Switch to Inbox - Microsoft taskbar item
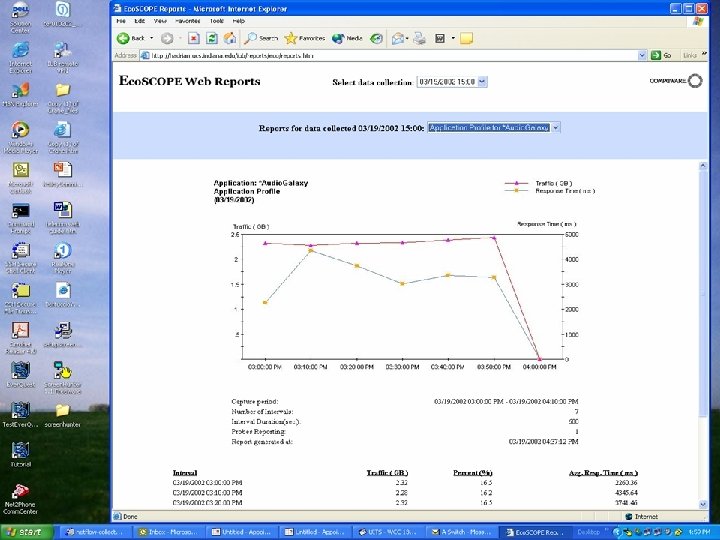The image size is (720, 540). [x=168, y=532]
